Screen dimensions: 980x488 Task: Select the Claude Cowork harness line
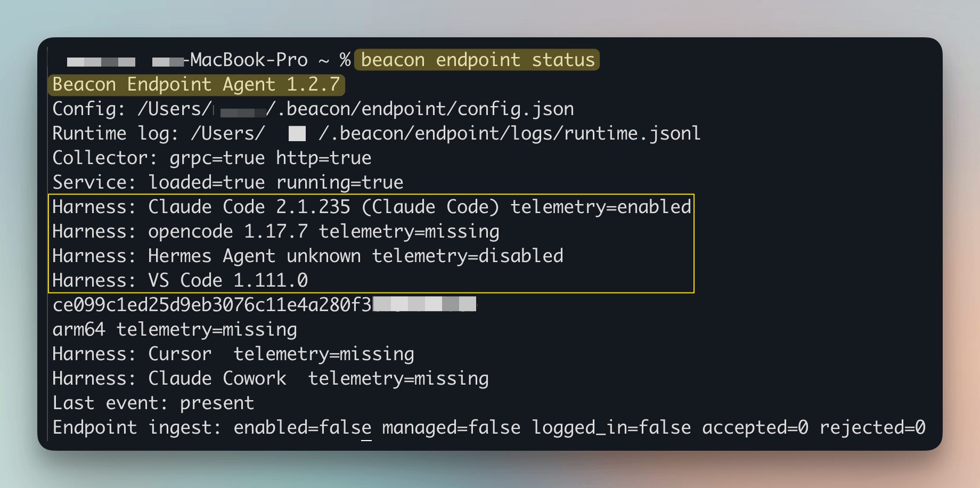(271, 379)
